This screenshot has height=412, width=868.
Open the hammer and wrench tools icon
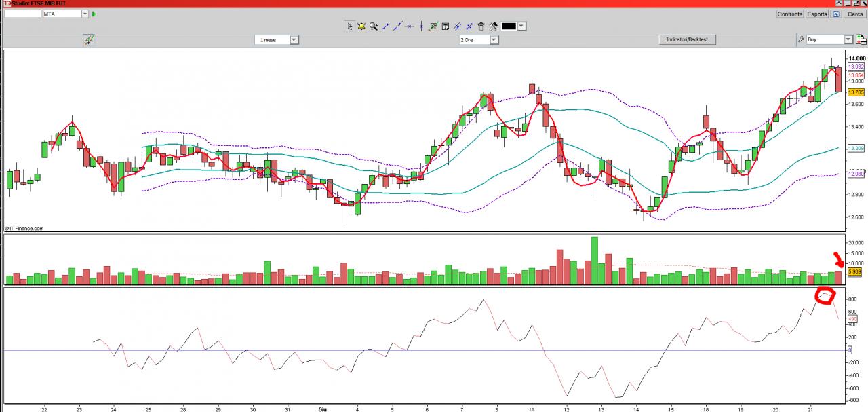(x=493, y=26)
